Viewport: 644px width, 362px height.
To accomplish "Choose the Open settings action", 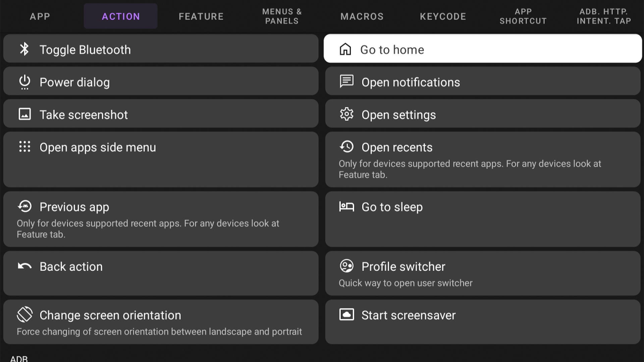I will tap(483, 114).
